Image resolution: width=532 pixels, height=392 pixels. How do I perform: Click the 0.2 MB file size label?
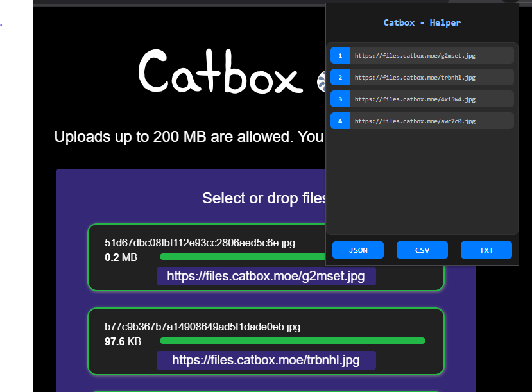click(x=121, y=257)
